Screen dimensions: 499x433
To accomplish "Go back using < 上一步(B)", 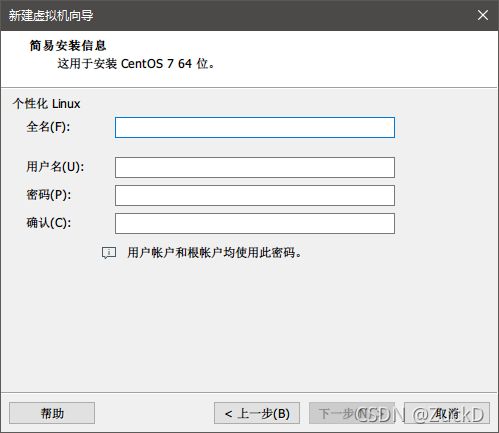I will click(257, 413).
